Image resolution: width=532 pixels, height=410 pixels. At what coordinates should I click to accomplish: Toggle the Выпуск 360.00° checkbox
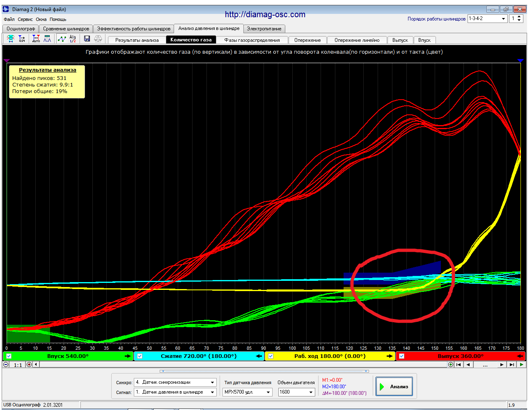tap(402, 356)
